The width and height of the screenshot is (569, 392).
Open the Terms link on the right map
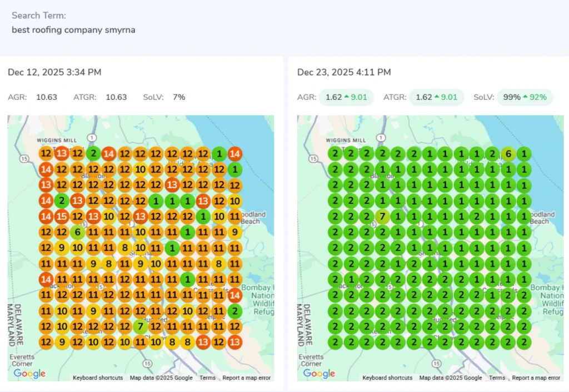point(497,378)
